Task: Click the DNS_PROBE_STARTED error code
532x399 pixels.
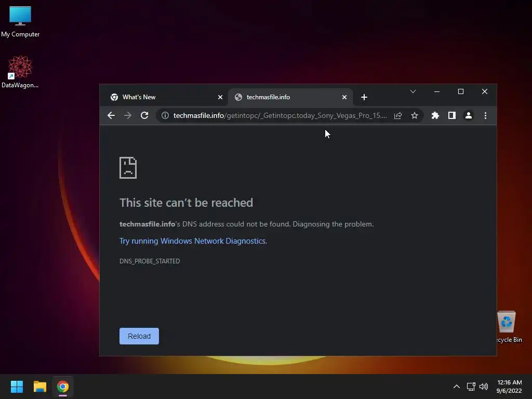Action: click(x=150, y=261)
